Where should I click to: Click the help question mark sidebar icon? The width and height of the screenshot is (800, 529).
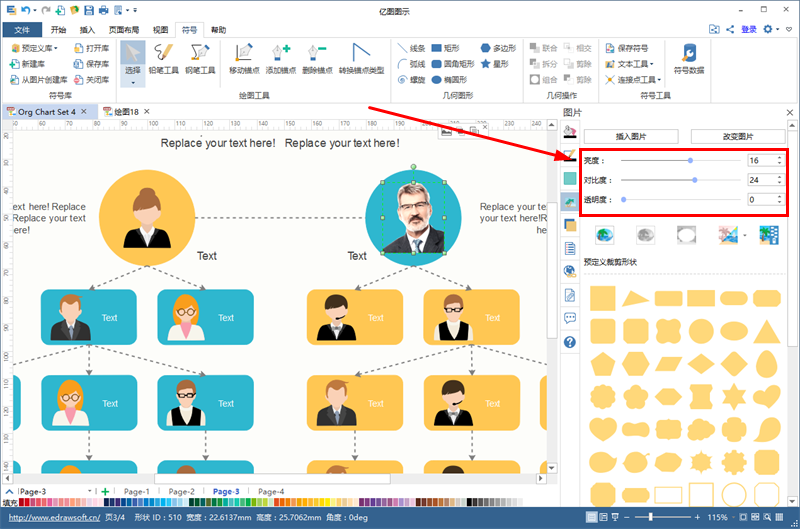tap(570, 342)
